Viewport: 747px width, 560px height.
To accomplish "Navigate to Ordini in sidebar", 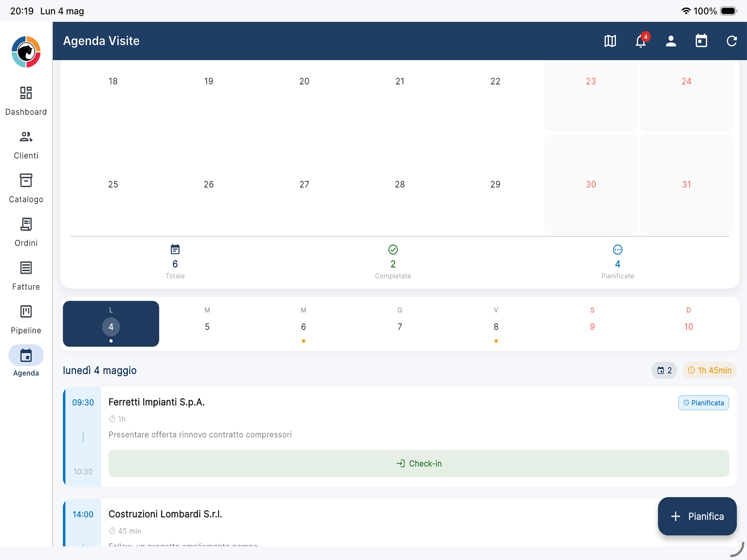I will [x=26, y=232].
